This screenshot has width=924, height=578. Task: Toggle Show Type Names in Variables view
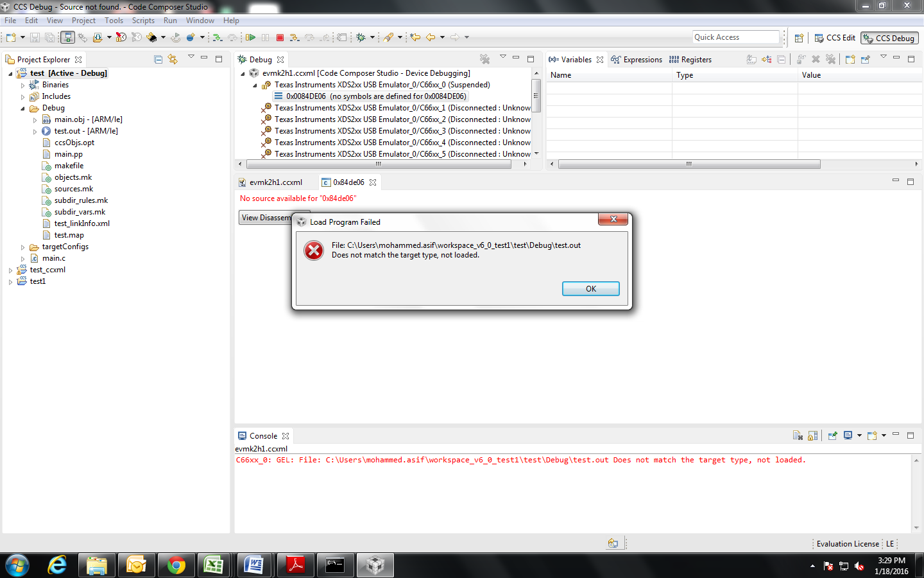[751, 59]
